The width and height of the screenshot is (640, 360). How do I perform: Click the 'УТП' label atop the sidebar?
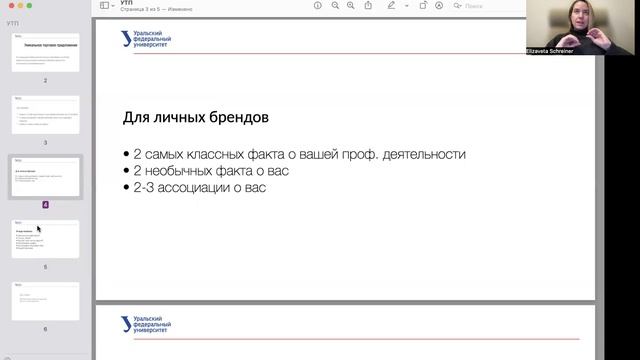13,23
